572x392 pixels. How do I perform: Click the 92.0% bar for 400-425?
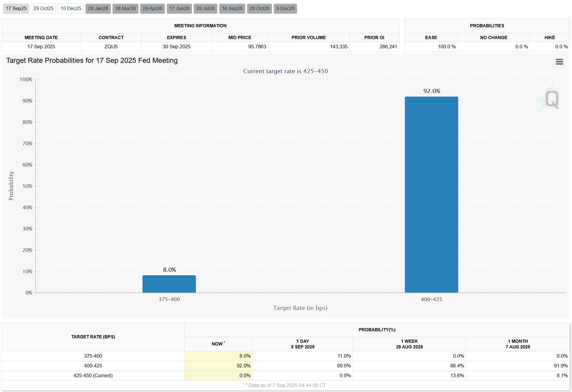click(431, 194)
